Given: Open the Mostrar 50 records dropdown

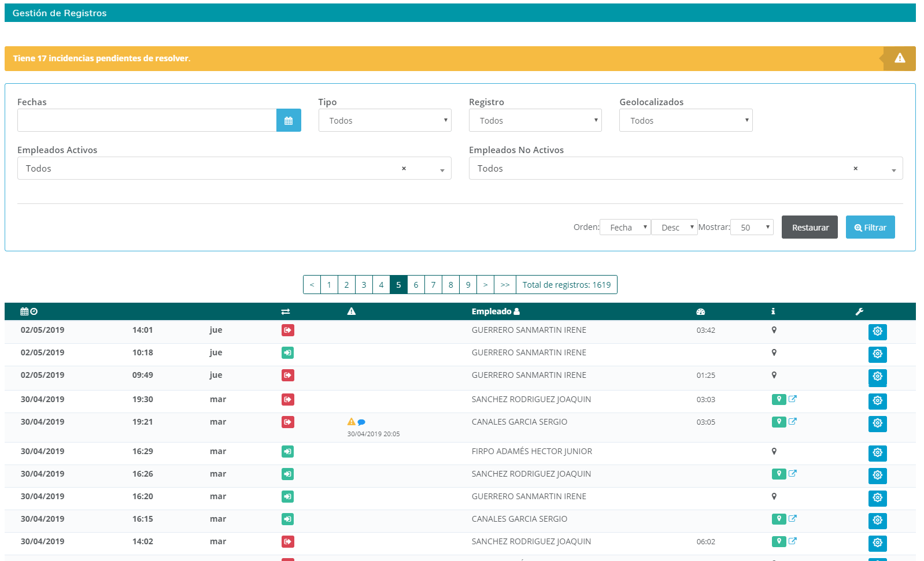Looking at the screenshot, I should click(752, 227).
